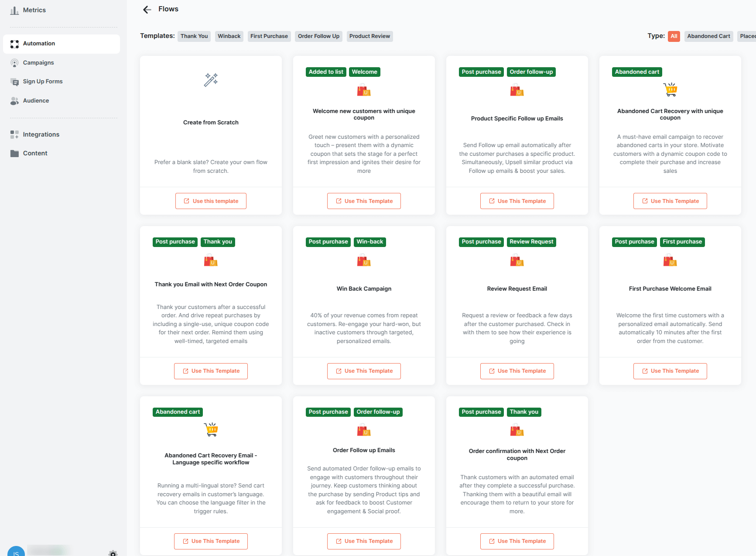The image size is (756, 556).
Task: Use the First Purchase Welcome Email template
Action: 670,371
